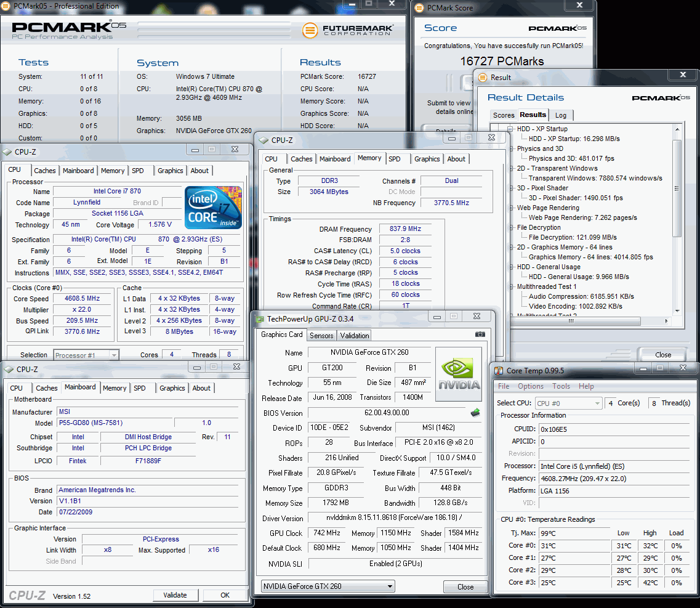Click the Graphics tab in CPU-Z Memory window

(x=427, y=159)
